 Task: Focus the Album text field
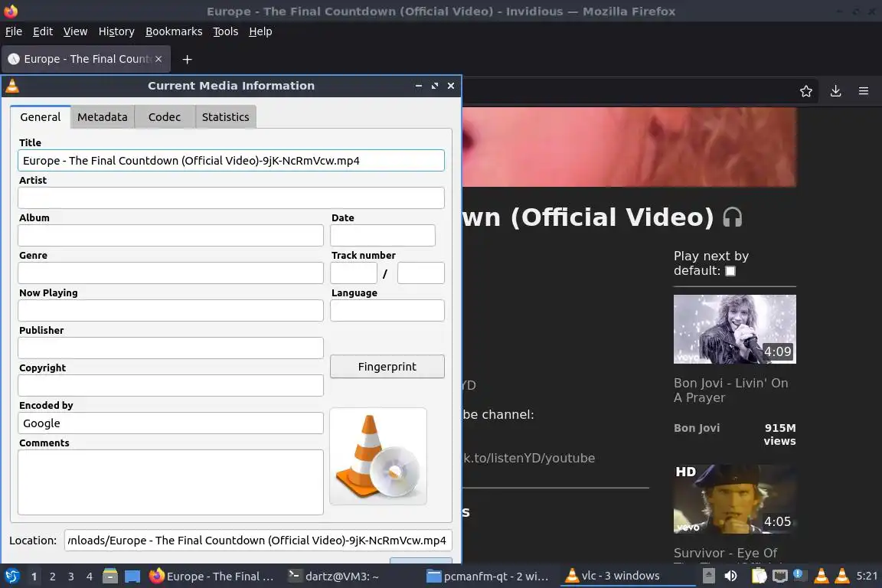[171, 235]
